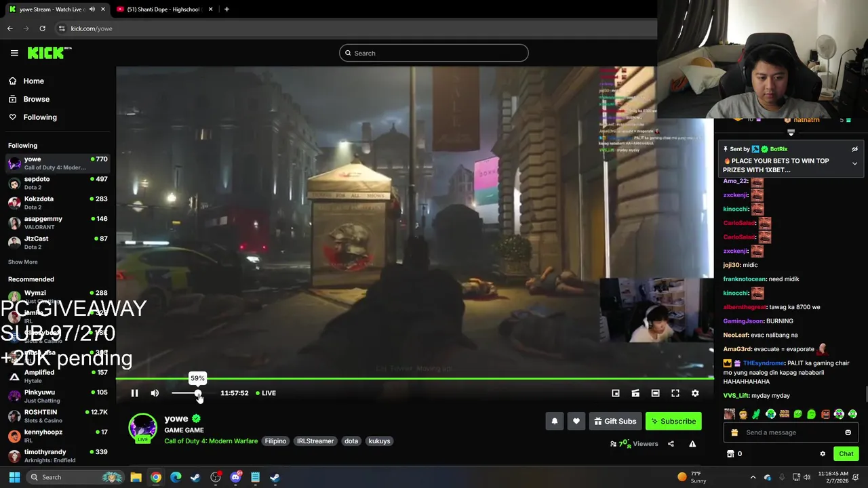Jump to LIVE indicator
The image size is (868, 488).
tap(266, 393)
